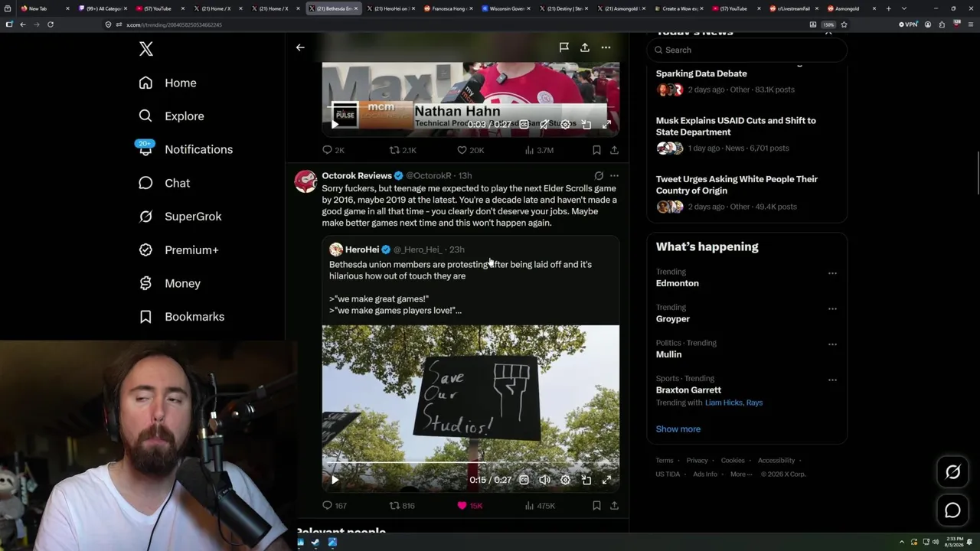Like the post with 20K likes

(470, 150)
